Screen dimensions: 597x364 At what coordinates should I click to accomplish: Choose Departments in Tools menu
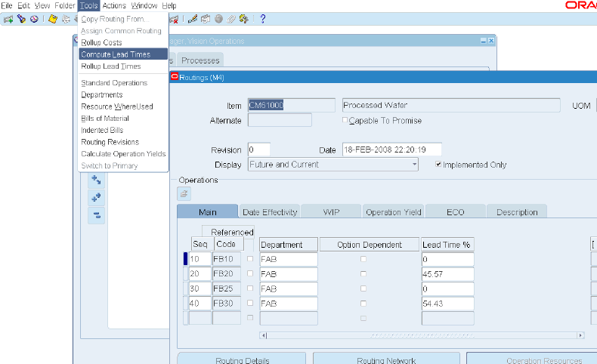[x=123, y=94]
